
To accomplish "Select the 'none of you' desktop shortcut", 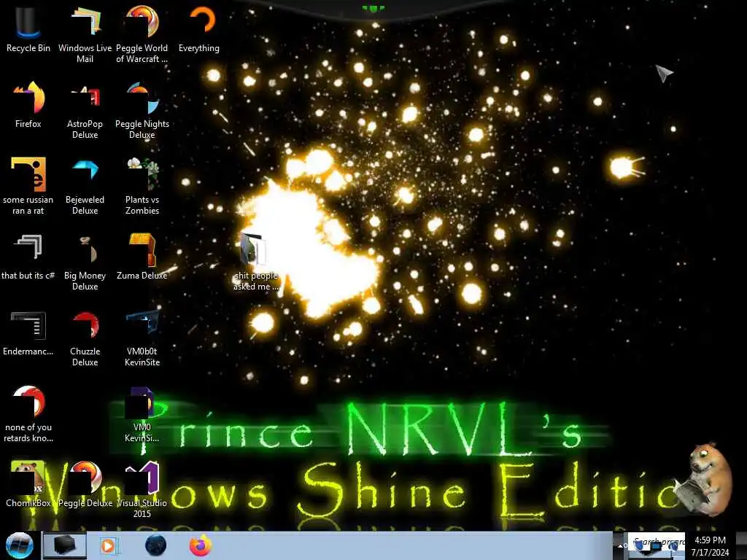I will (x=28, y=413).
